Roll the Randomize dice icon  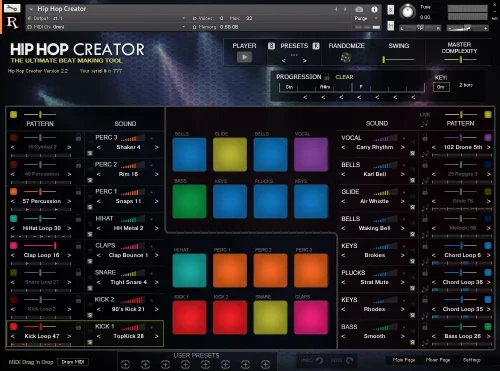pos(345,58)
